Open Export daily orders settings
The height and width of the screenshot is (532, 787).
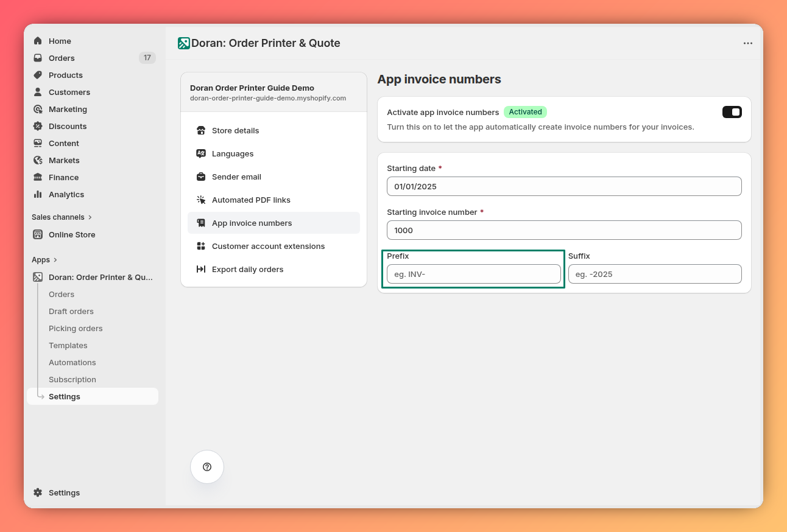coord(274,269)
